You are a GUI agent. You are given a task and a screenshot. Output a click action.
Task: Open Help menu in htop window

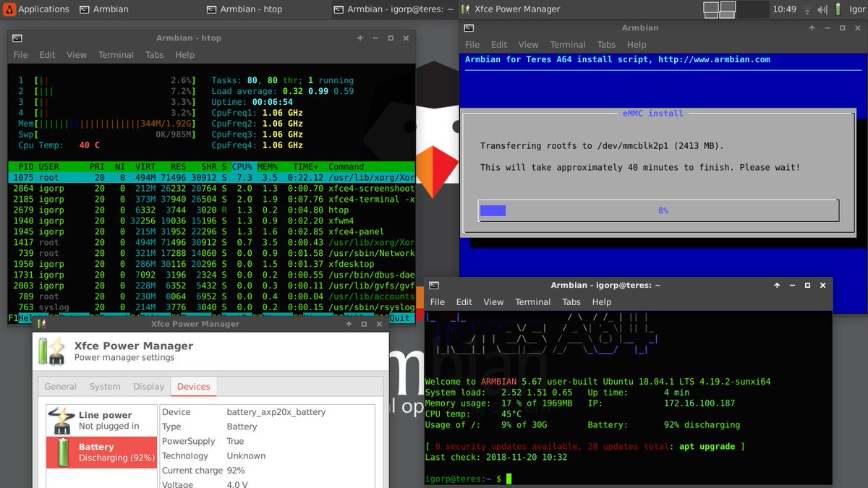click(184, 55)
